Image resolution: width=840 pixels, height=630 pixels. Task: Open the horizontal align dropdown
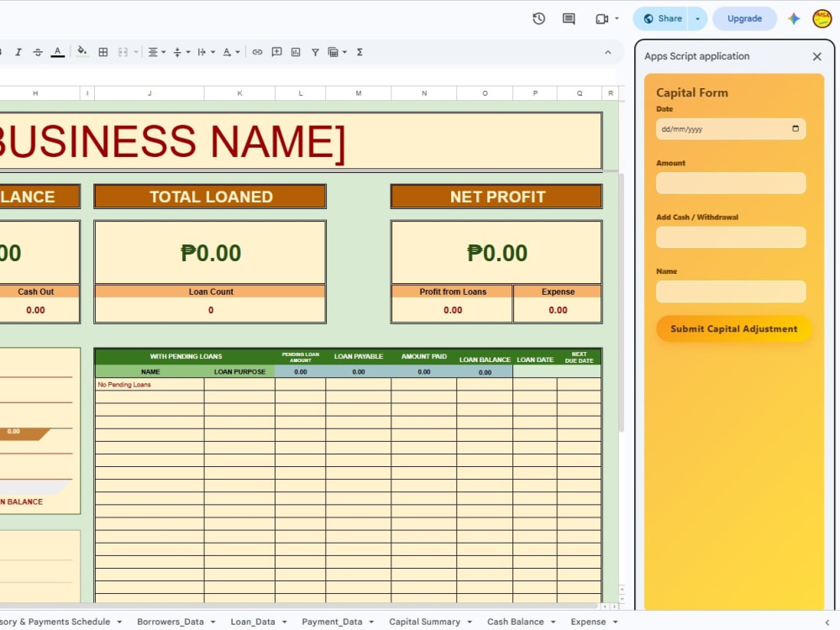[x=156, y=52]
